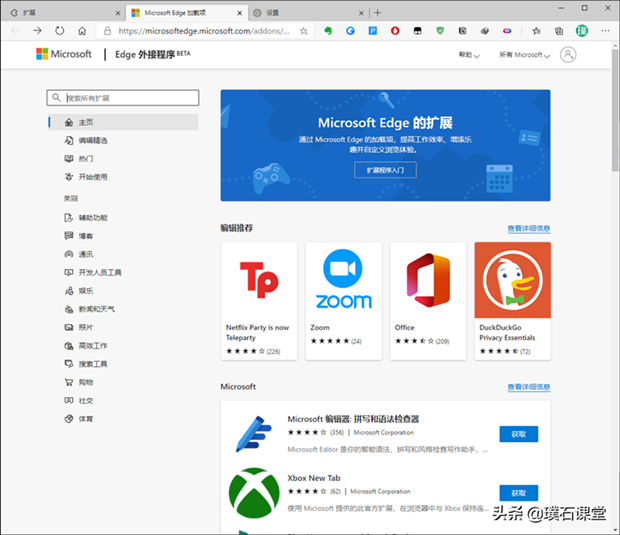Expand the 所有 Microsoft dropdown
The height and width of the screenshot is (535, 620).
pyautogui.click(x=524, y=55)
